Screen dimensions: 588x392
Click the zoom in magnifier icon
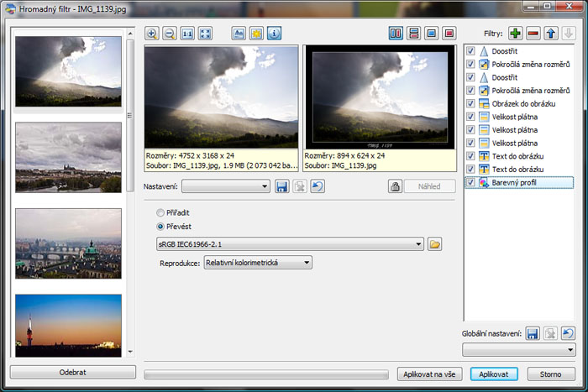(x=152, y=34)
